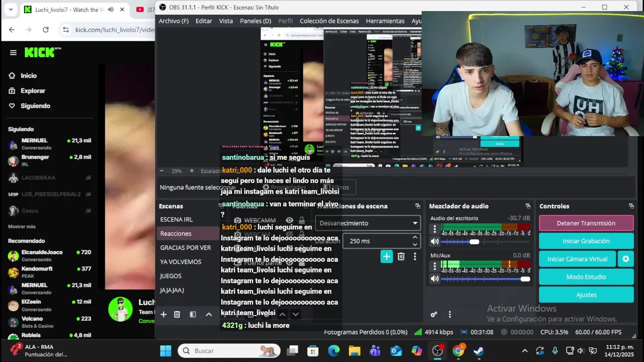
Task: Open Colección de Escenas menu
Action: (329, 21)
